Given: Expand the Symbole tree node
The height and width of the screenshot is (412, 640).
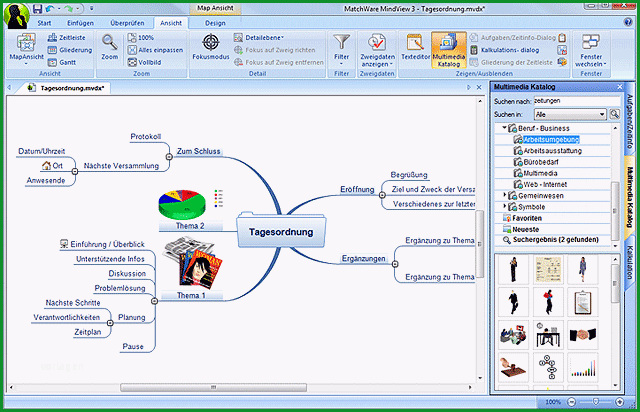Looking at the screenshot, I should click(504, 206).
